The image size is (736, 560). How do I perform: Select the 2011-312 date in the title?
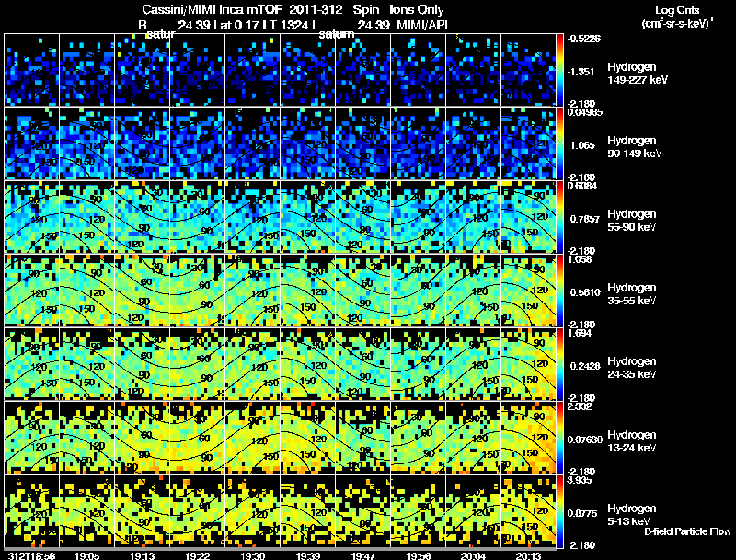point(316,9)
